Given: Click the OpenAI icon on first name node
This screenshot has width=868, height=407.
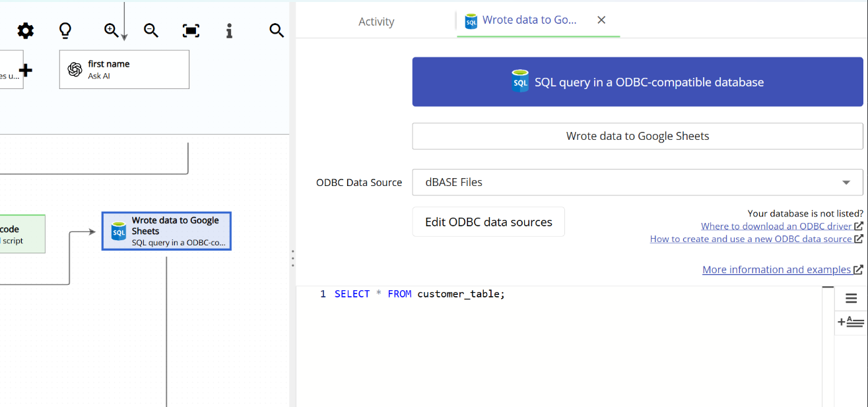Looking at the screenshot, I should coord(75,69).
